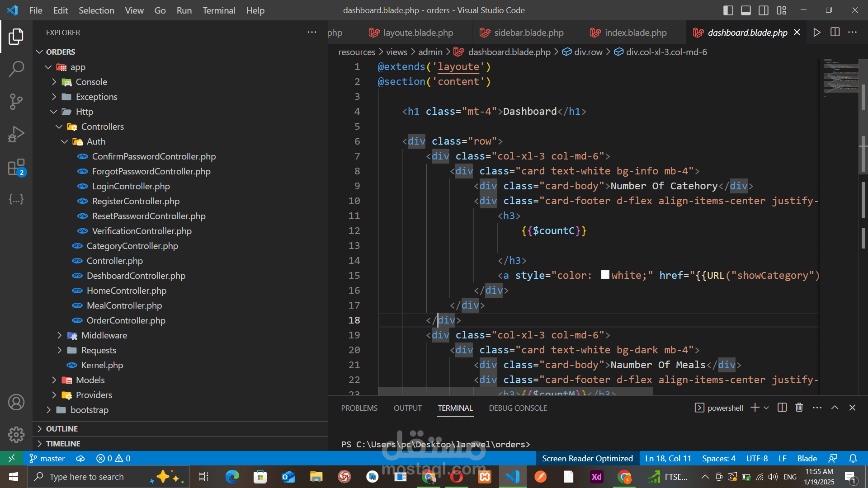The image size is (868, 488).
Task: Click the Blade language mode indicator
Action: 807,458
